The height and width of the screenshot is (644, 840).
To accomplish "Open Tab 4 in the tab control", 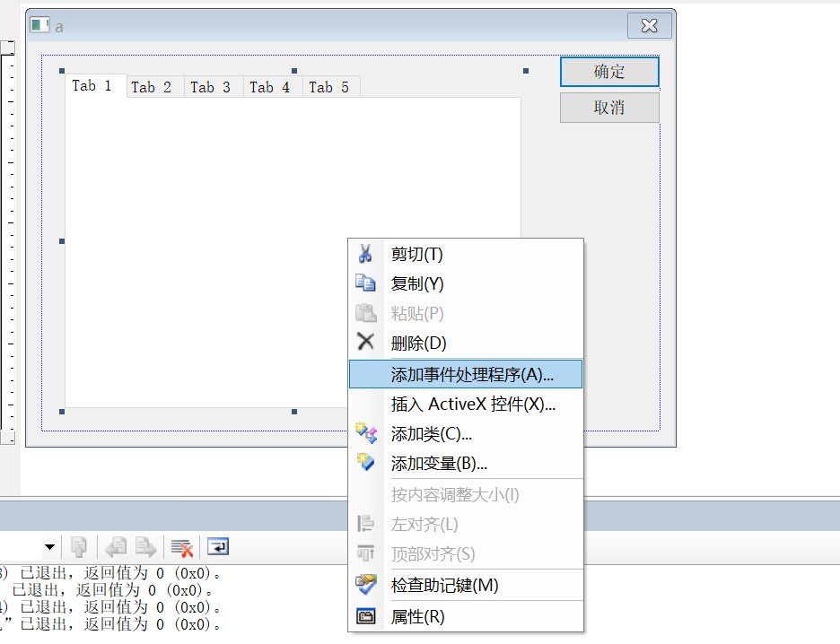I will pyautogui.click(x=273, y=87).
